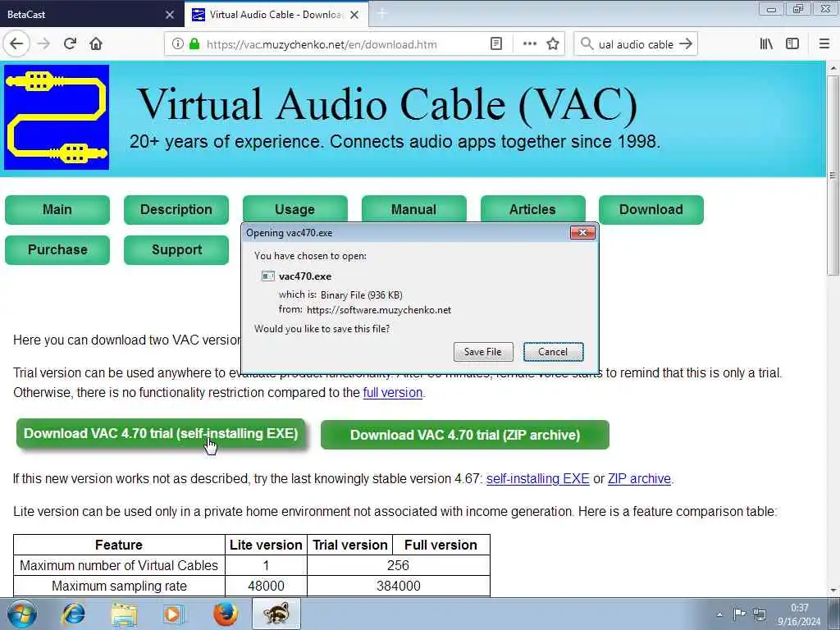Close the Opening vac470.exe dialog
The width and height of the screenshot is (840, 630).
point(583,232)
